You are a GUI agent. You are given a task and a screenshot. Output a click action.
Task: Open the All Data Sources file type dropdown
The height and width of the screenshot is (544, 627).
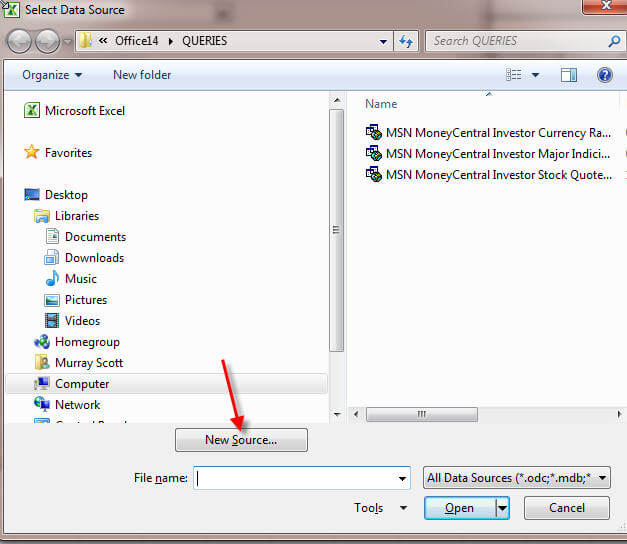coord(517,478)
